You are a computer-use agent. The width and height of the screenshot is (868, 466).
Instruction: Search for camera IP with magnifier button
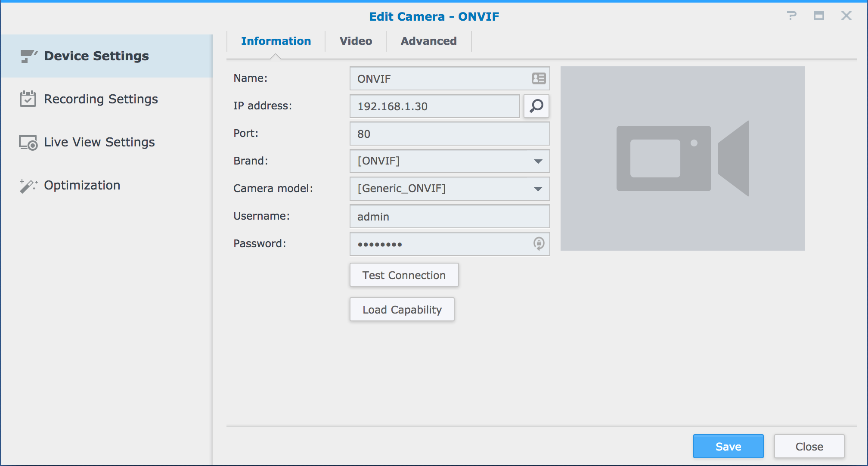point(536,106)
